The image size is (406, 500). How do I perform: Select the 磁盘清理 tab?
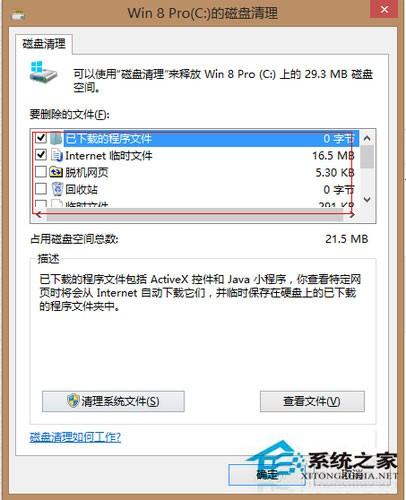pyautogui.click(x=44, y=44)
